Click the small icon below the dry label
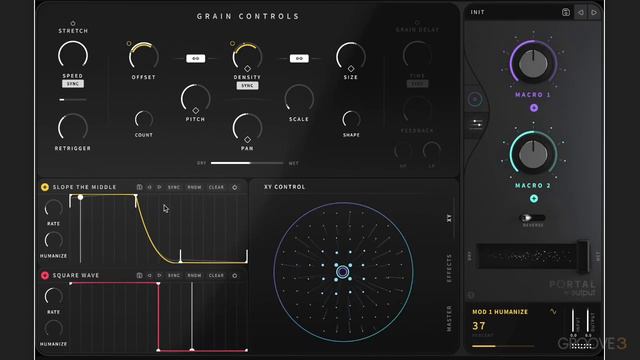 tap(471, 295)
